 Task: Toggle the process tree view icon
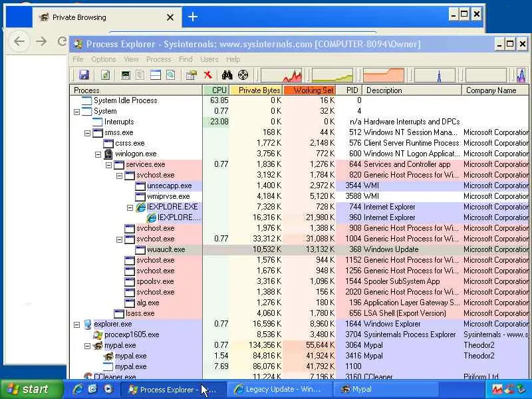[x=140, y=74]
